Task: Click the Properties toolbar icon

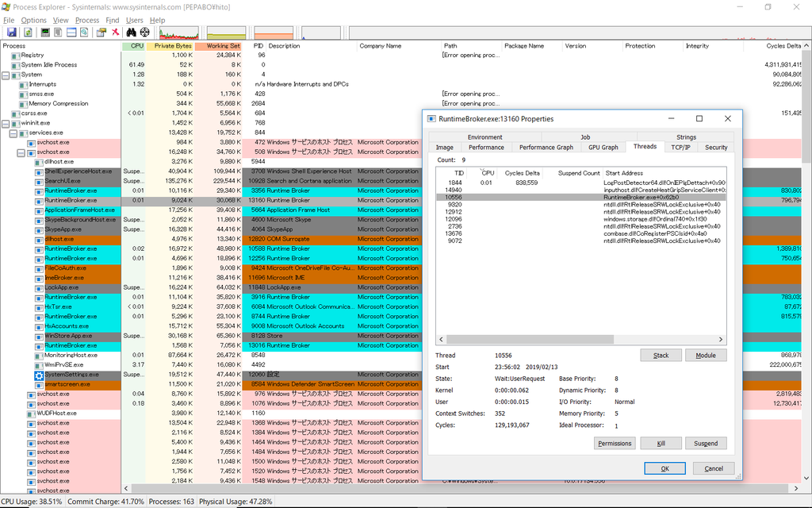Action: pyautogui.click(x=101, y=32)
